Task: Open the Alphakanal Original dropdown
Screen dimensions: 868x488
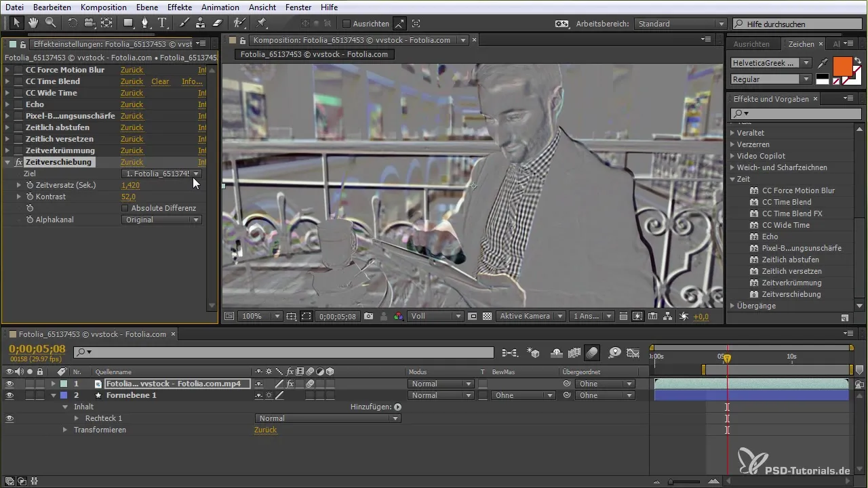Action: pyautogui.click(x=161, y=220)
